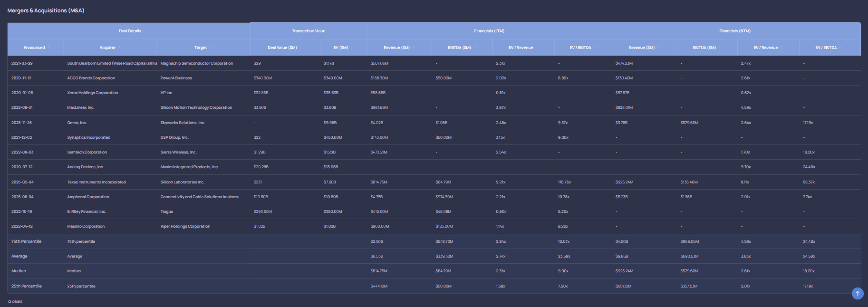Image resolution: width=868 pixels, height=307 pixels.
Task: Sort LTM EV / EBITDA column via icon
Action: 595,48
